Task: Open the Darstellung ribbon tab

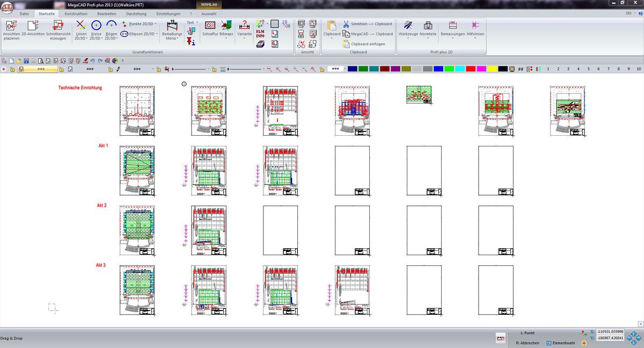Action: click(x=136, y=13)
